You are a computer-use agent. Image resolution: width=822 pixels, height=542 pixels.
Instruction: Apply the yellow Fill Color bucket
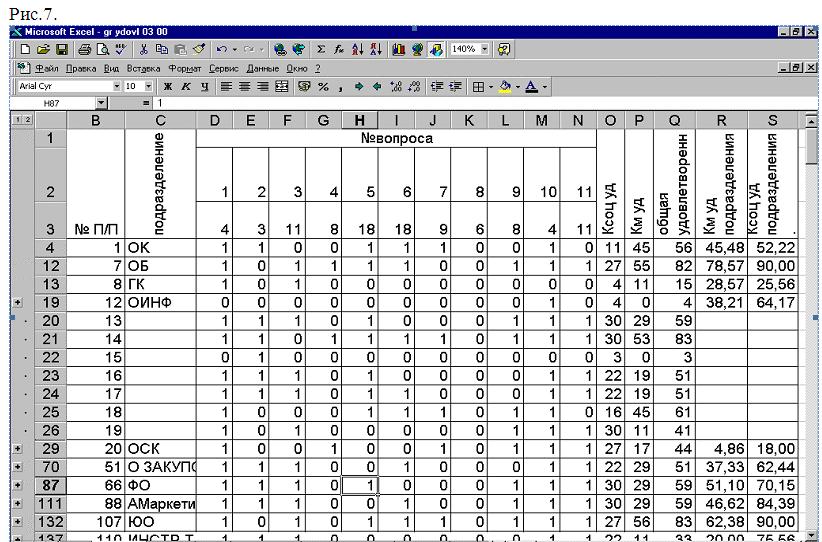tap(506, 86)
